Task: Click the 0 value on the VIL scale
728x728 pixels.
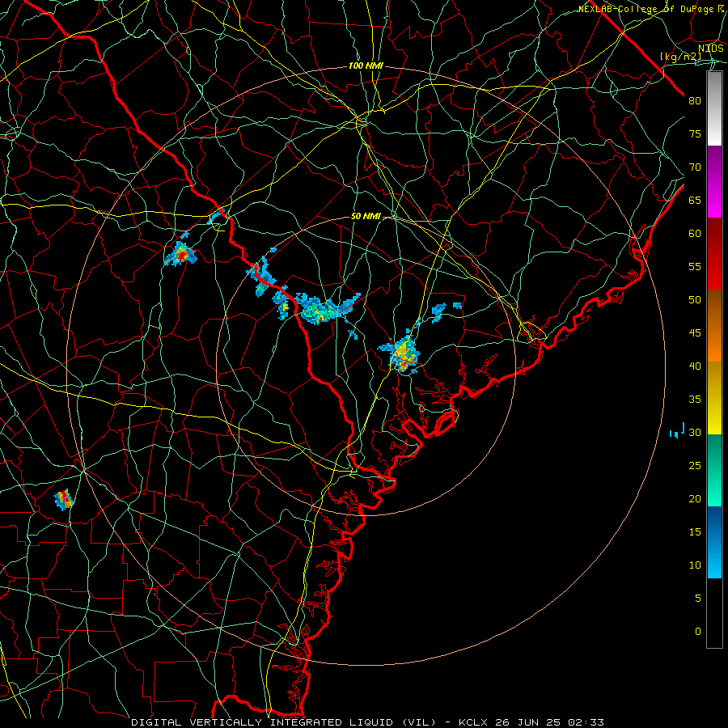Action: coord(698,632)
